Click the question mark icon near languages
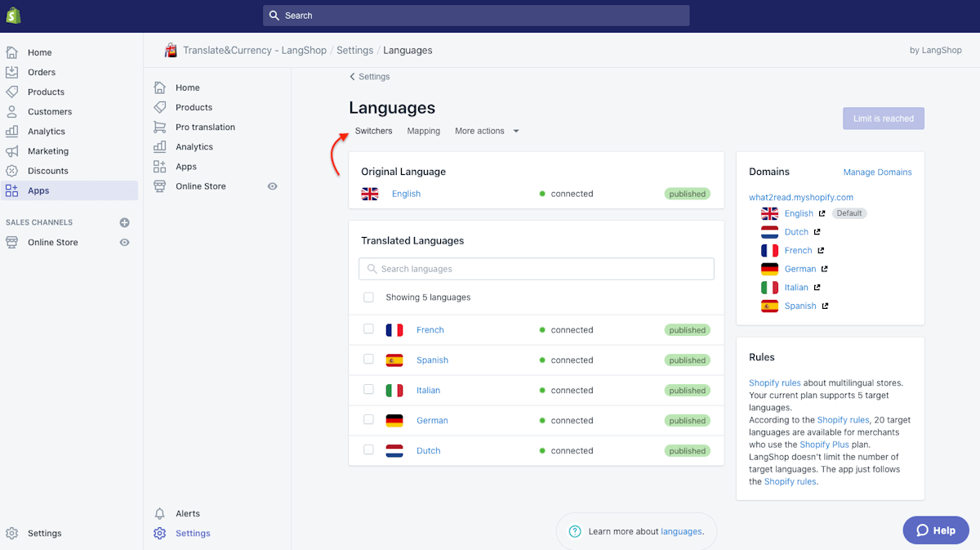 pos(575,531)
